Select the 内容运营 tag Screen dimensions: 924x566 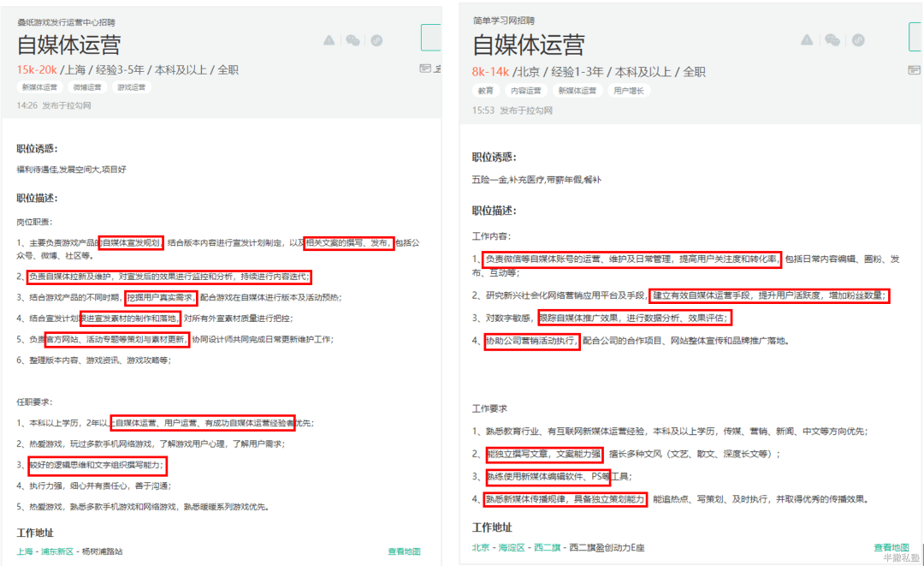point(525,90)
